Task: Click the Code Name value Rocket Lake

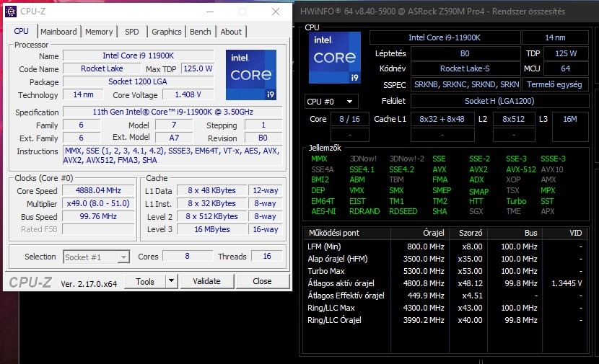Action: (x=102, y=68)
